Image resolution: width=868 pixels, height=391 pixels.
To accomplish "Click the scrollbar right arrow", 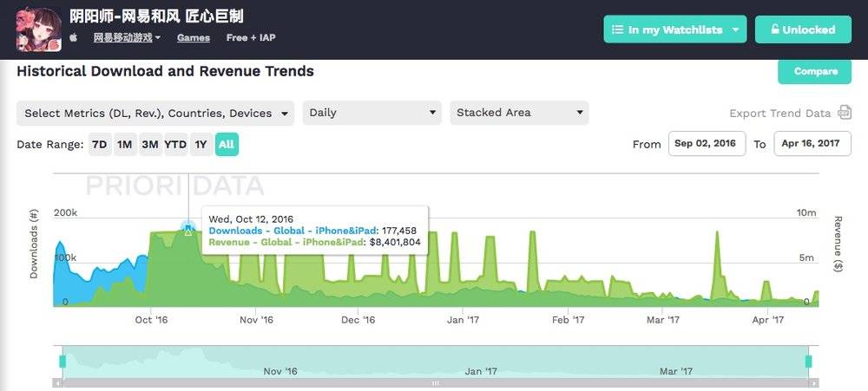I will [814, 382].
